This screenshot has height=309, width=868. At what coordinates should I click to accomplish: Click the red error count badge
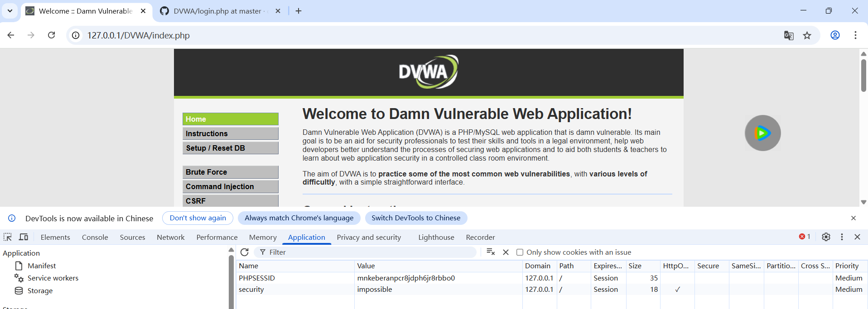click(805, 237)
